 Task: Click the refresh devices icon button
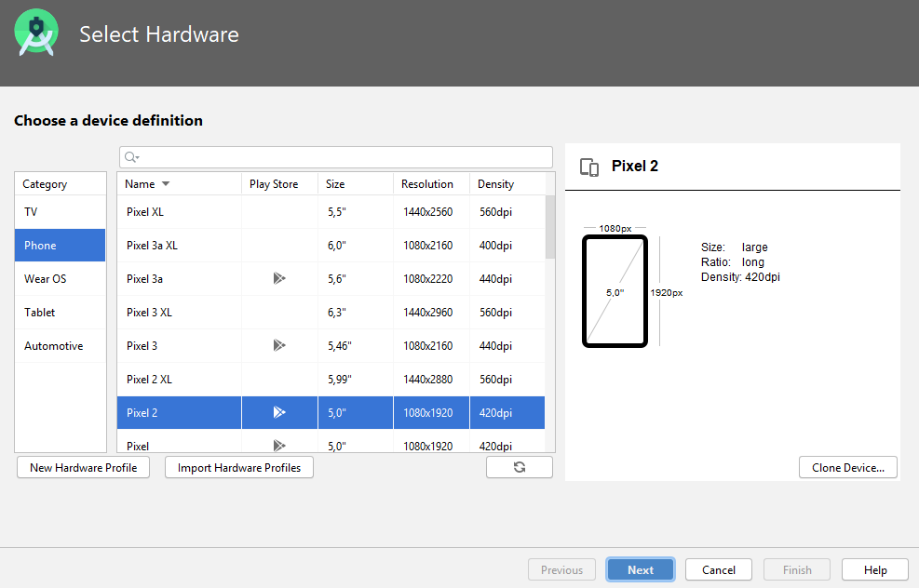520,467
